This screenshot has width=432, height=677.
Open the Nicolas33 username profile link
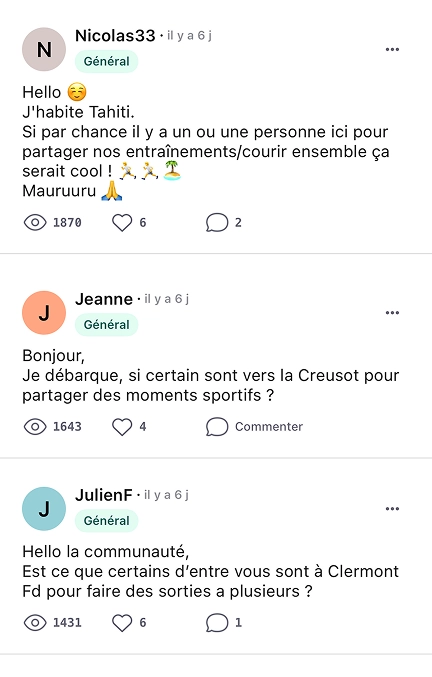click(x=115, y=36)
